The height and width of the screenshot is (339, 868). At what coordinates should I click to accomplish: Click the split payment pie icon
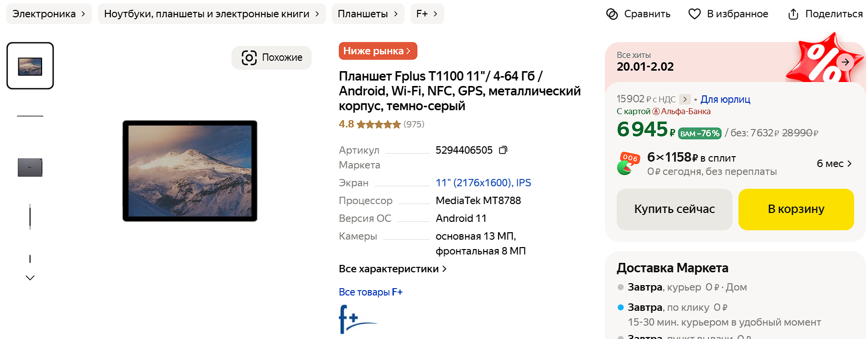click(628, 164)
